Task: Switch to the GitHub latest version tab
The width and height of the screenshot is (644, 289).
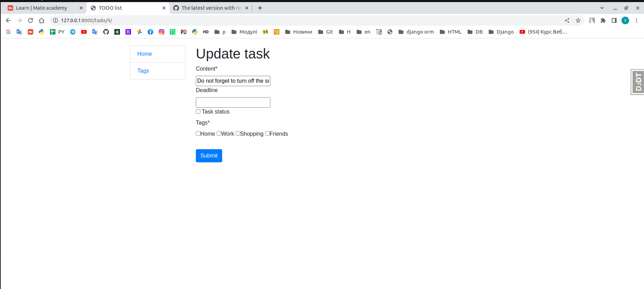Action: pyautogui.click(x=211, y=8)
